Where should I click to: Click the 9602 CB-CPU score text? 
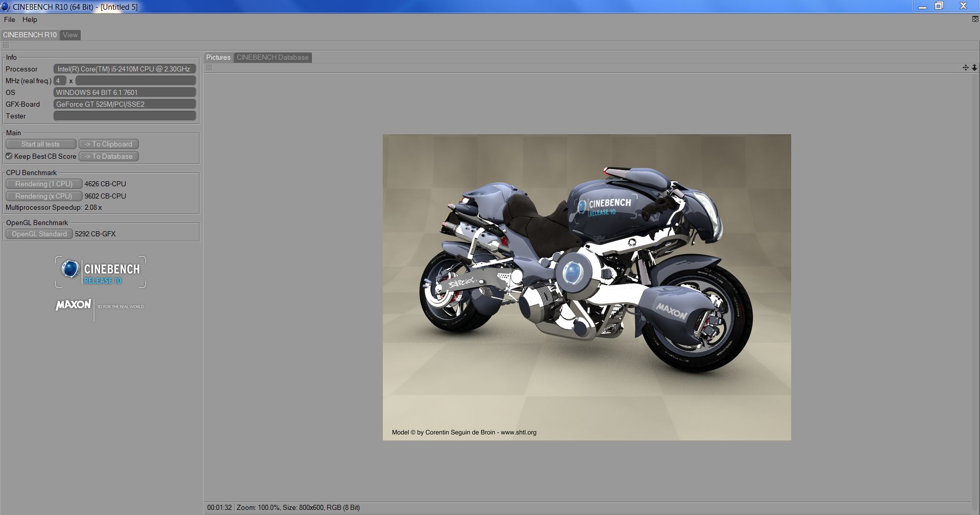point(105,196)
